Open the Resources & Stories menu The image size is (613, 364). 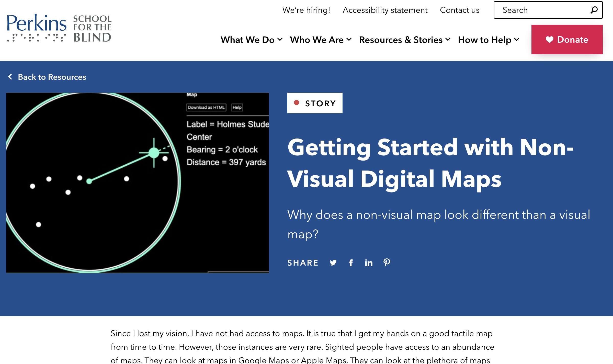click(401, 40)
